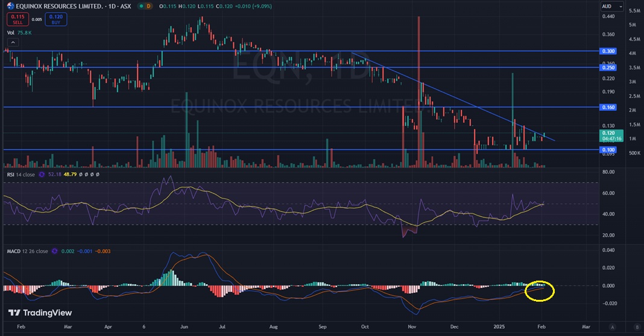Image resolution: width=644 pixels, height=336 pixels.
Task: Click the purple icon beside MACD legend
Action: (55, 251)
